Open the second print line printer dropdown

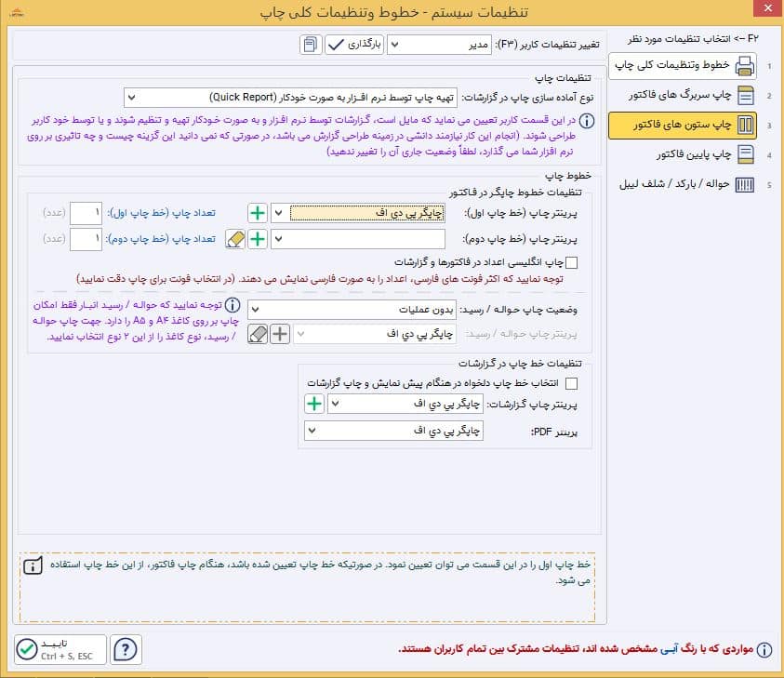tap(357, 239)
